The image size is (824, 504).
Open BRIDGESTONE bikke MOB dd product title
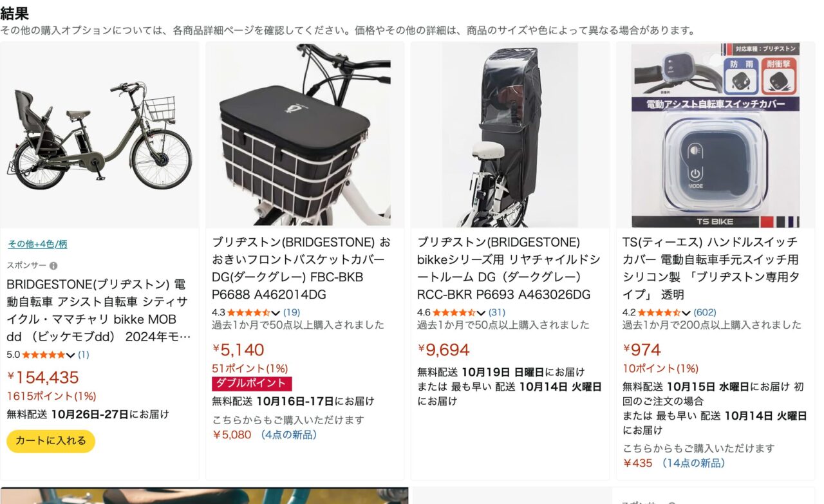99,310
